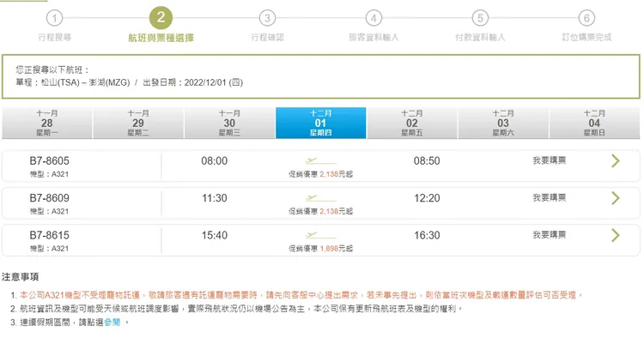Click arrival time 16:30

coord(427,235)
